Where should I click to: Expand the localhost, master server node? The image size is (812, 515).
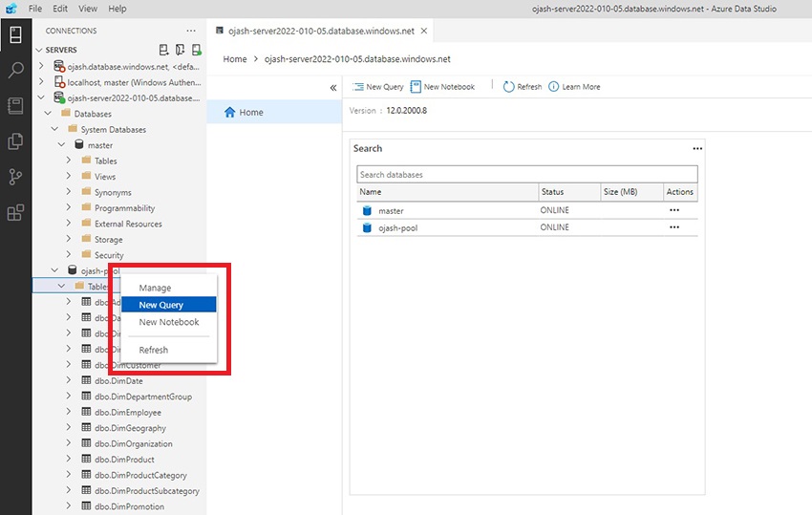(41, 81)
